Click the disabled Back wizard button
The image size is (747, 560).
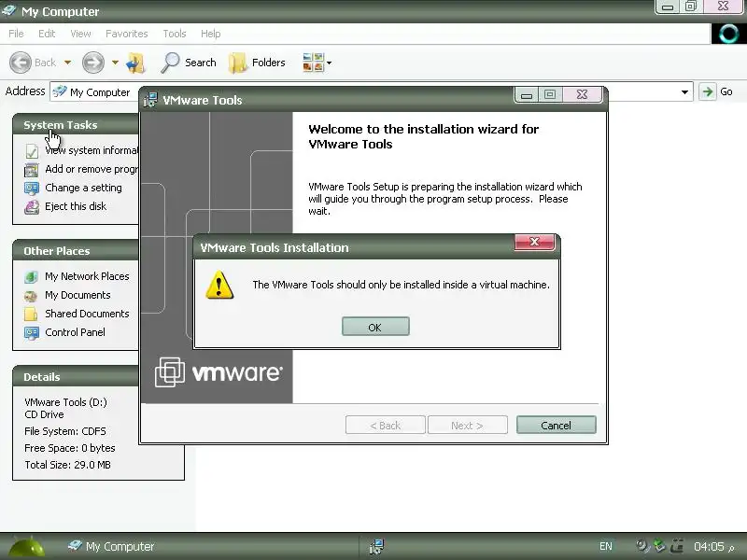(x=385, y=425)
